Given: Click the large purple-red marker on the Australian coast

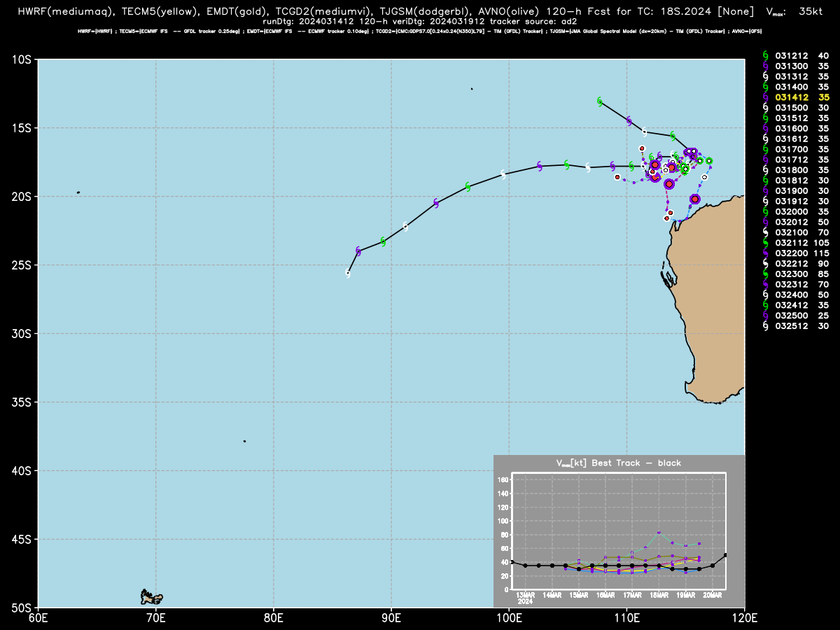Looking at the screenshot, I should click(x=694, y=199).
